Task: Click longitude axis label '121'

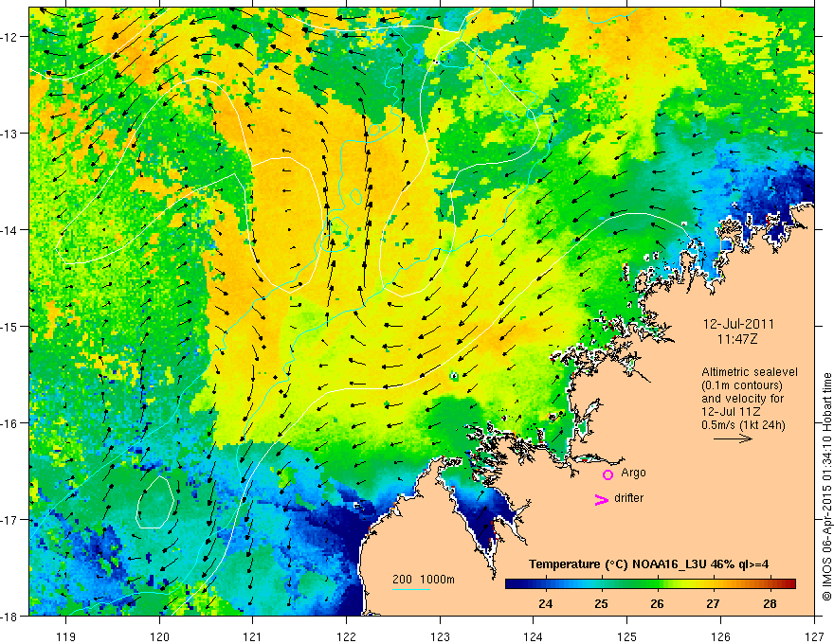Action: click(x=253, y=636)
